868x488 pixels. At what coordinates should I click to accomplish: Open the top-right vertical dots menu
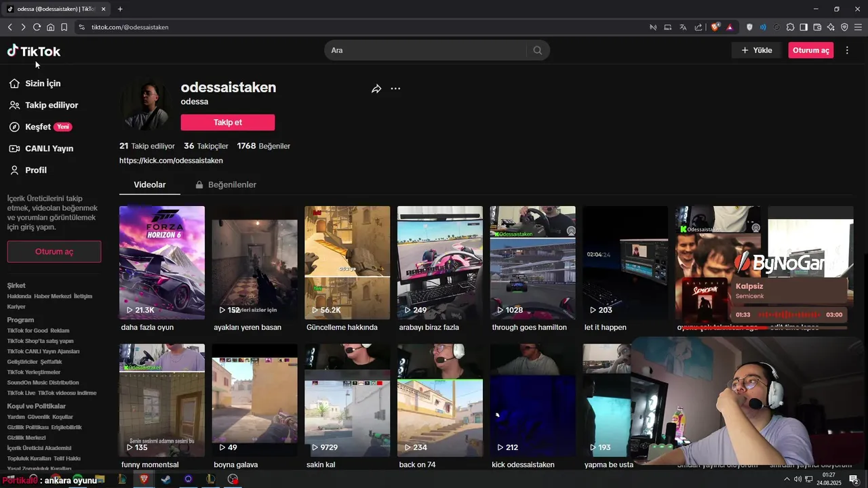tap(847, 50)
